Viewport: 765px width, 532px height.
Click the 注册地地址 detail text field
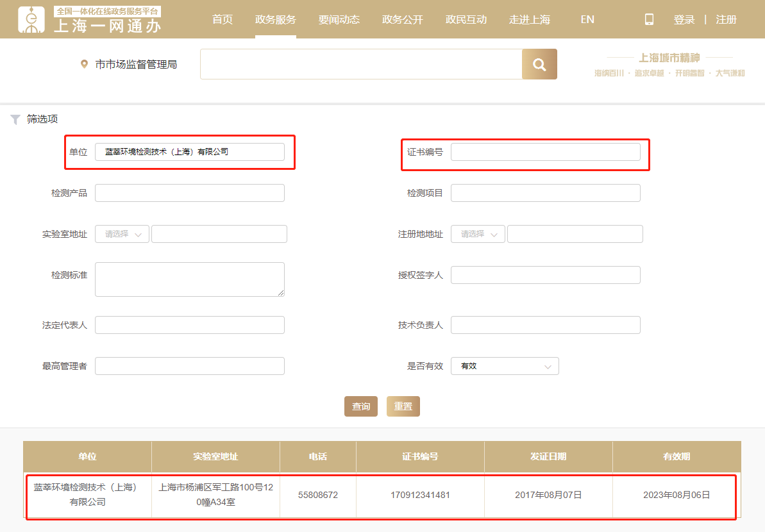tap(575, 234)
